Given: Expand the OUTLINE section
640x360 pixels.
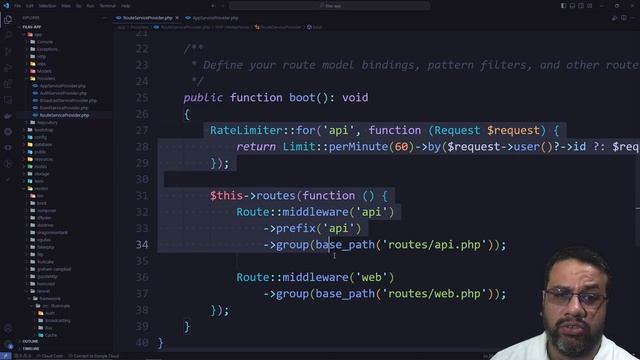Looking at the screenshot, I should point(30,341).
